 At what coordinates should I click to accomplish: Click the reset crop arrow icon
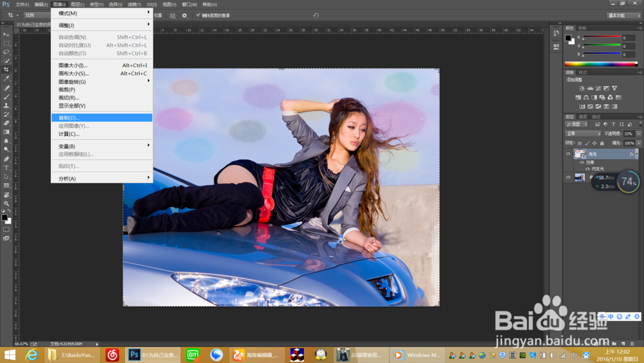[x=316, y=15]
